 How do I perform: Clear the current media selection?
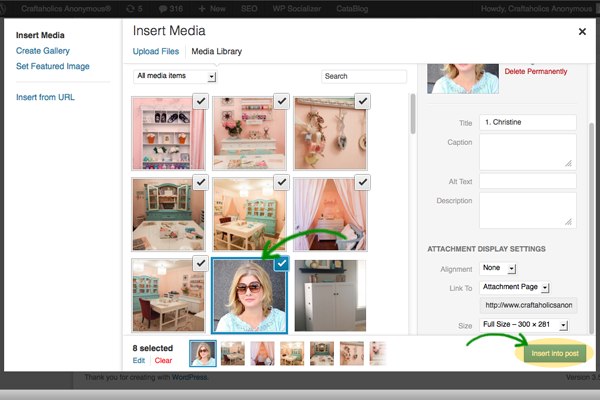(x=163, y=360)
